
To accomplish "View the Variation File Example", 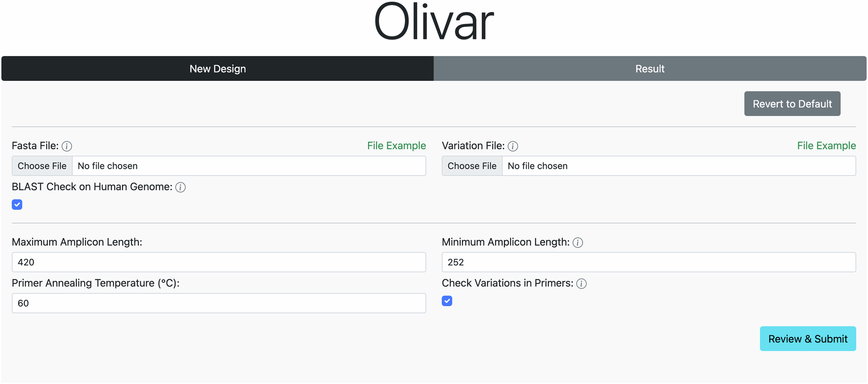I will click(x=826, y=146).
